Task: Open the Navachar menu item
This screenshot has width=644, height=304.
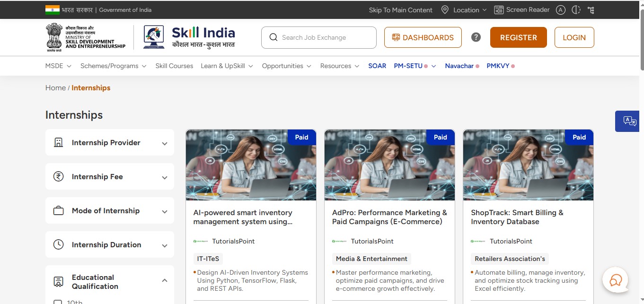Action: tap(462, 66)
